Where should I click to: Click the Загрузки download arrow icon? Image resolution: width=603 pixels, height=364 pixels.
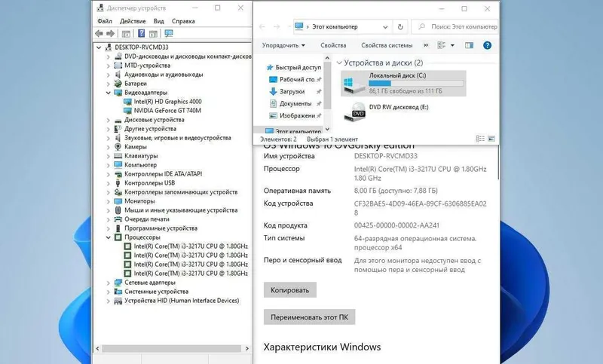pyautogui.click(x=273, y=91)
